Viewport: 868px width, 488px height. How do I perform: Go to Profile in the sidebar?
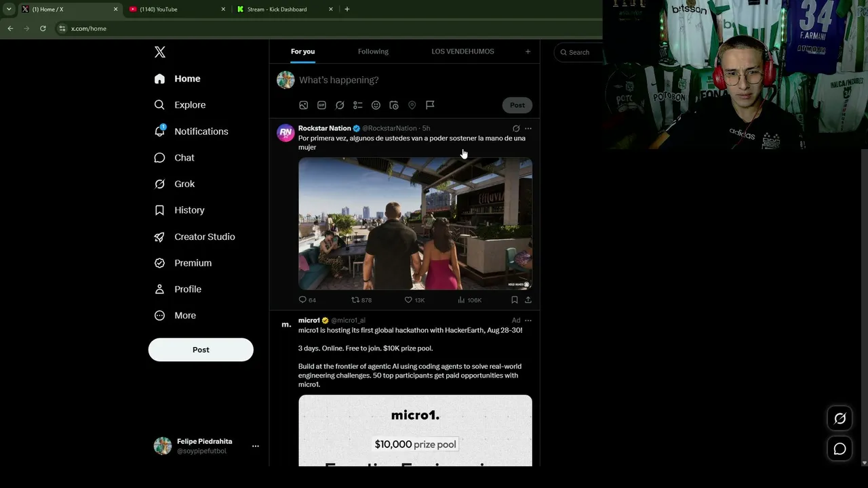click(178, 289)
